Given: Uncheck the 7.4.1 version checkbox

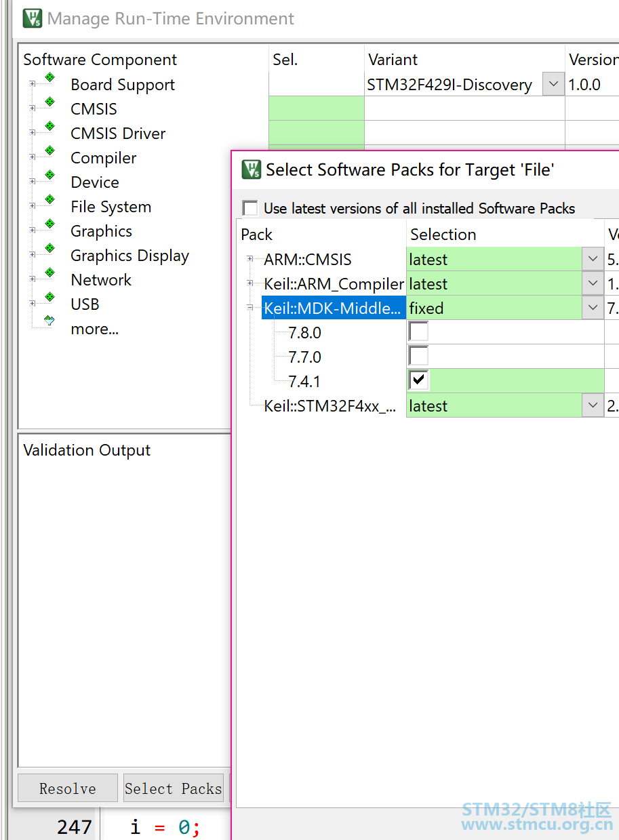Looking at the screenshot, I should coord(418,381).
